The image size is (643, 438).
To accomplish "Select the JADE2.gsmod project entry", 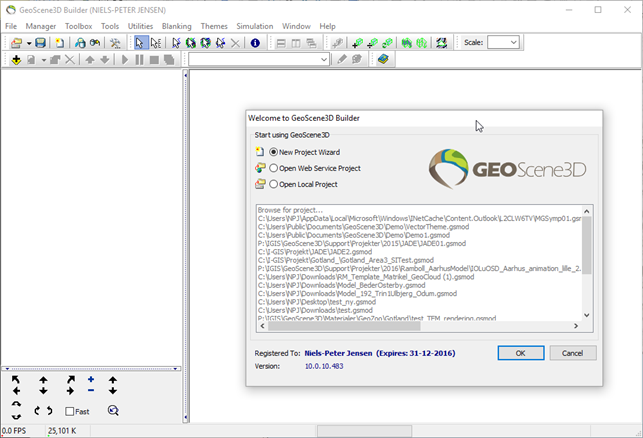I will coord(315,252).
